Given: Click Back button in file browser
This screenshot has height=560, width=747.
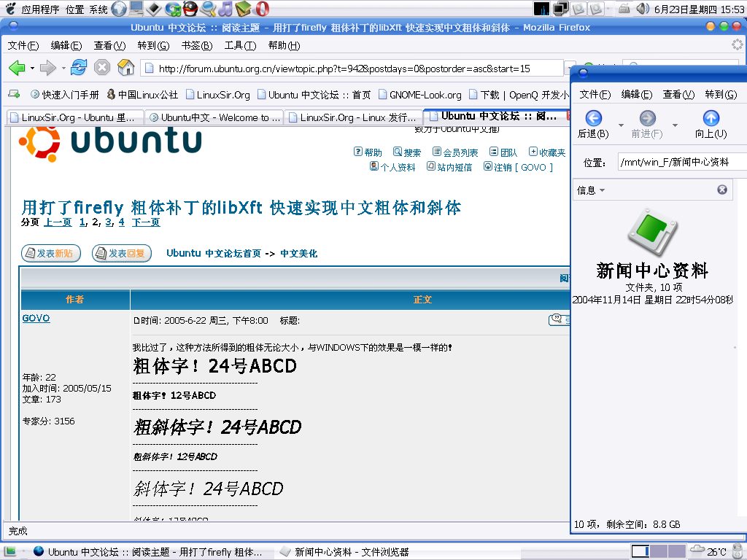Looking at the screenshot, I should (593, 124).
